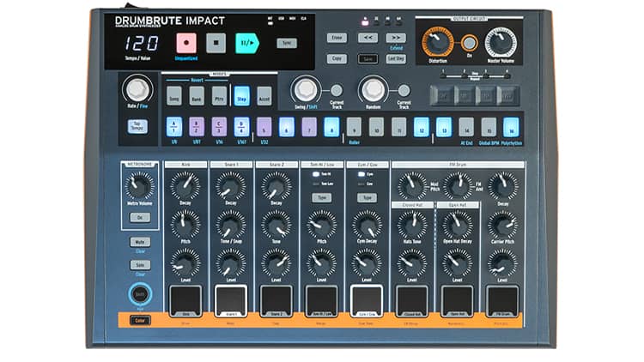Turn the Master Volume knob
Viewport: 644px width, 362px height.
point(501,43)
